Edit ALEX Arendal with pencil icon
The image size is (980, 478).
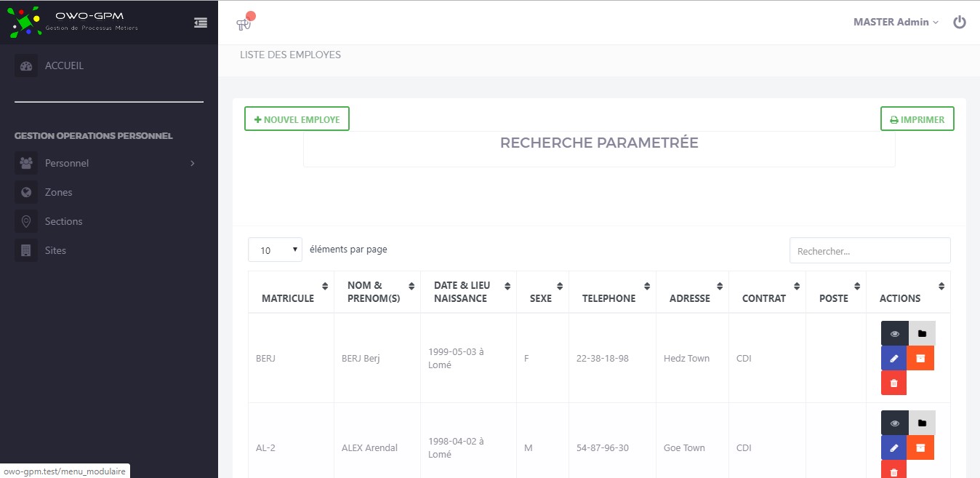pyautogui.click(x=894, y=447)
